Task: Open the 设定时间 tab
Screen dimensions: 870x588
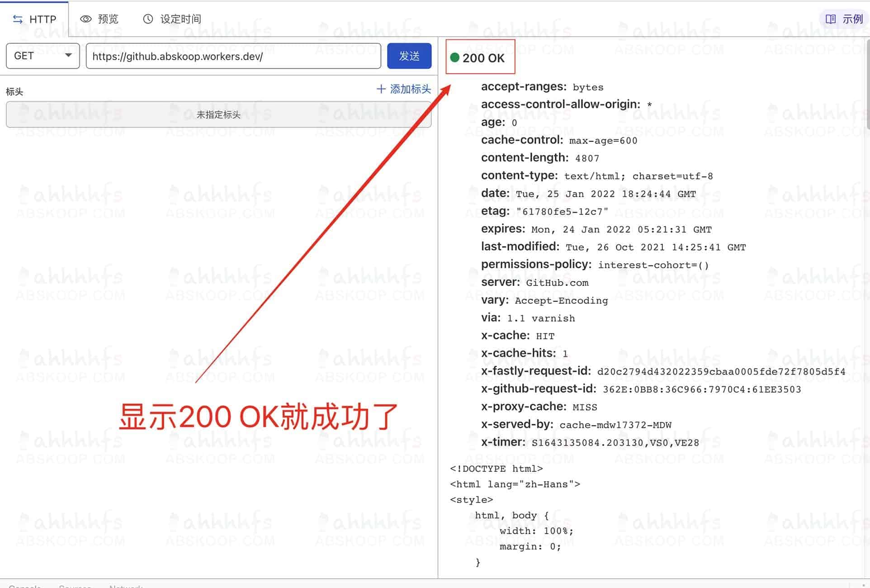Action: click(172, 19)
